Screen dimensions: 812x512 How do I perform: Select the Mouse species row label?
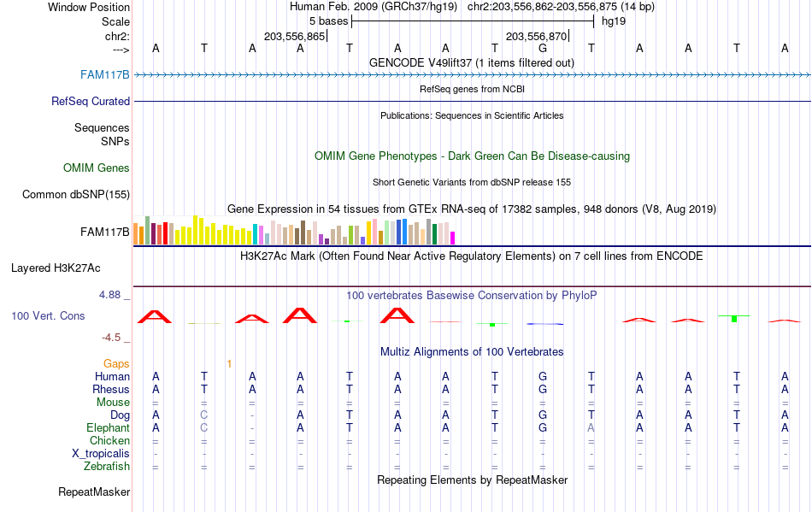113,403
